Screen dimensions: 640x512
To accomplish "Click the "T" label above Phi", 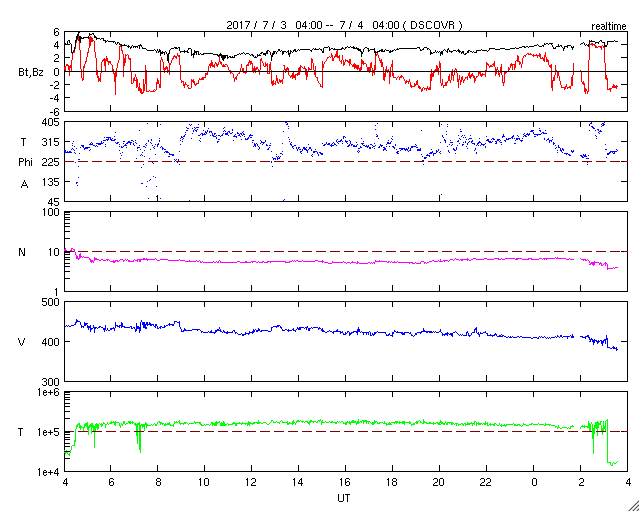I will click(23, 142).
